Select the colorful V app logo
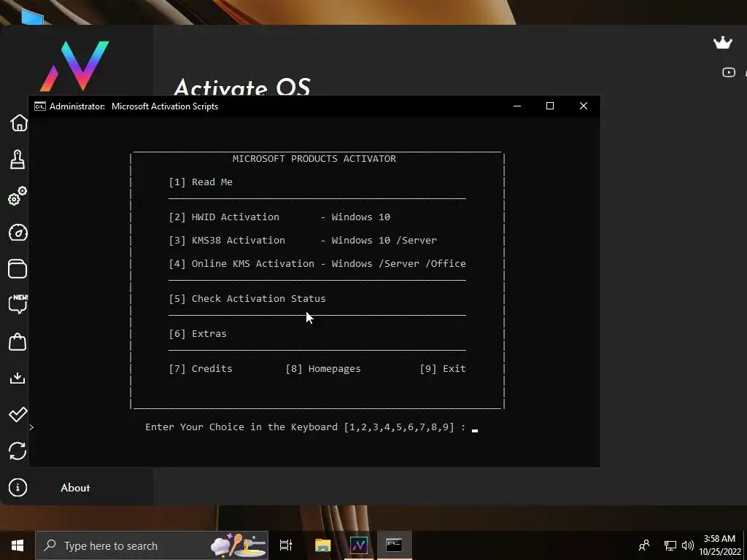The image size is (747, 560). point(75,66)
